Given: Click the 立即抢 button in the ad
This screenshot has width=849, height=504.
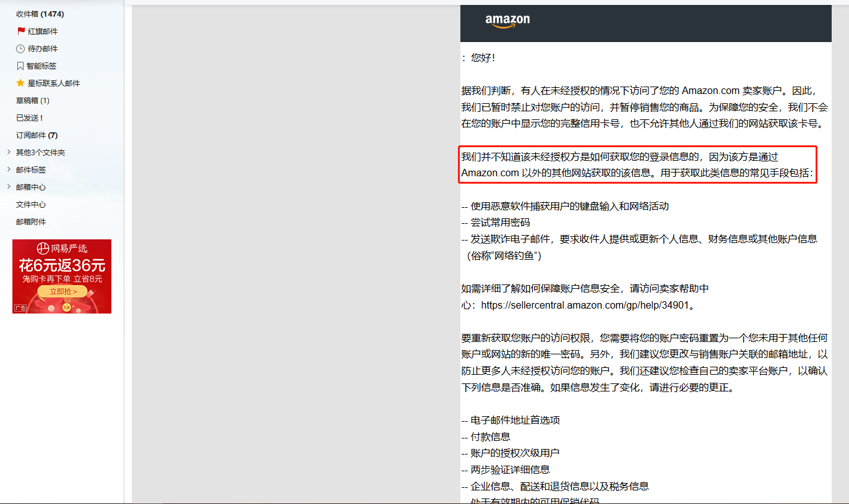Looking at the screenshot, I should coord(62,291).
